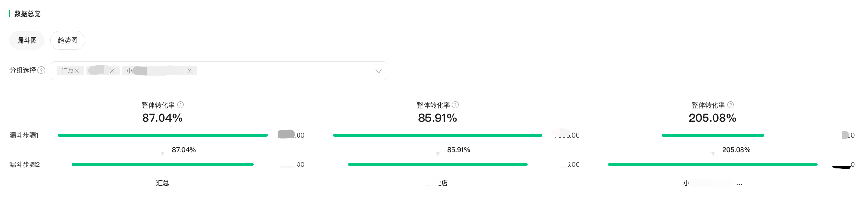Click help icon next to 分组选择

[41, 70]
